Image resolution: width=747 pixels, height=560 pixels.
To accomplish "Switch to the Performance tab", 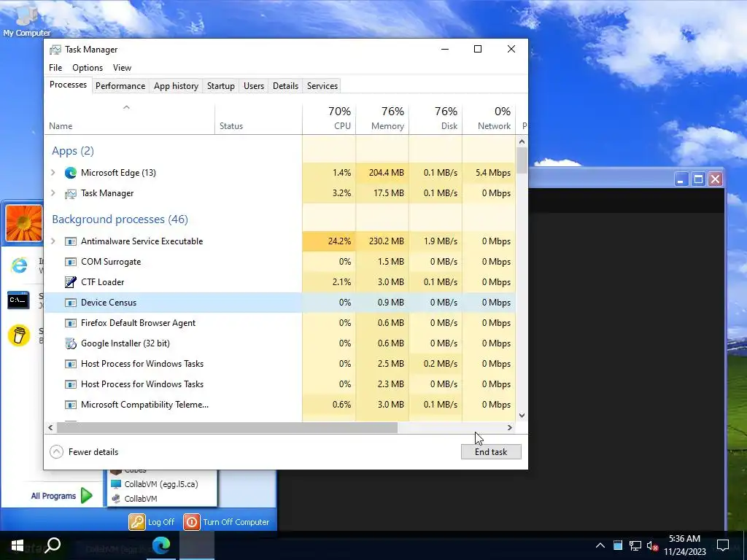I will point(120,86).
